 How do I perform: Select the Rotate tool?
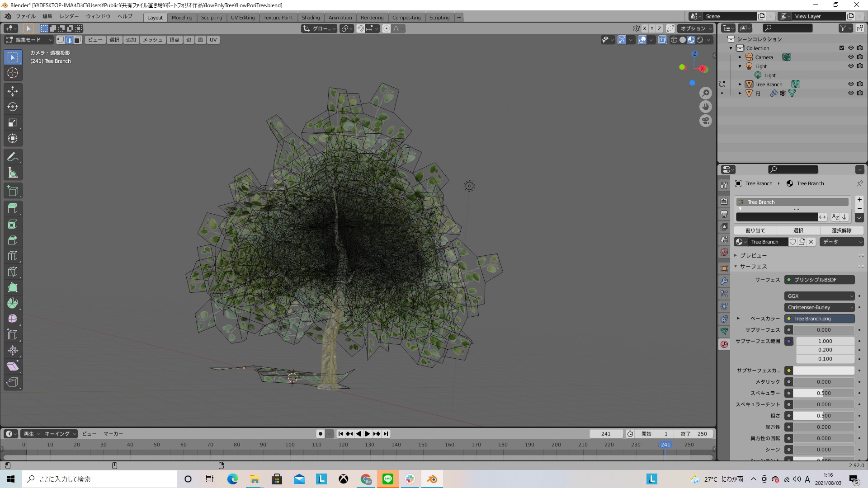pos(13,107)
